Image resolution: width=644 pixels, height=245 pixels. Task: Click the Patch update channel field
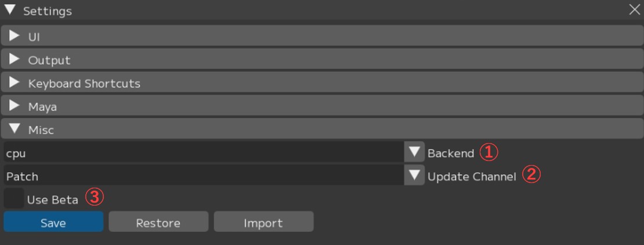tap(203, 176)
